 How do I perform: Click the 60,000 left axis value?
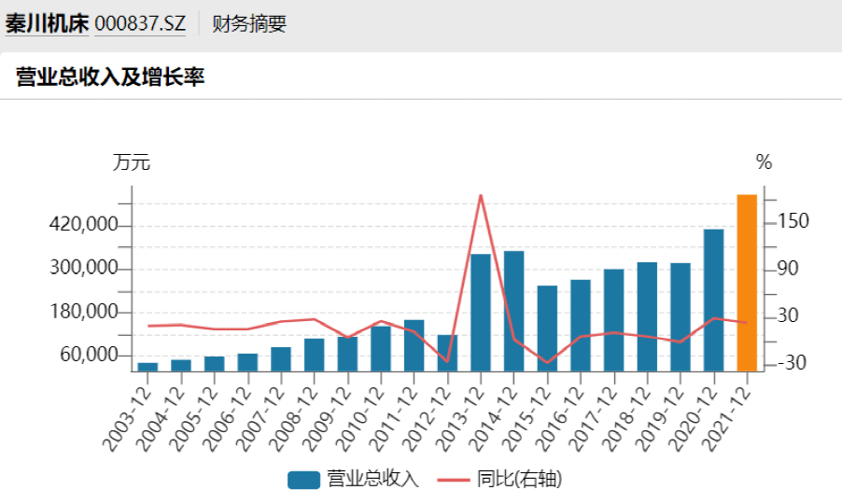89,355
